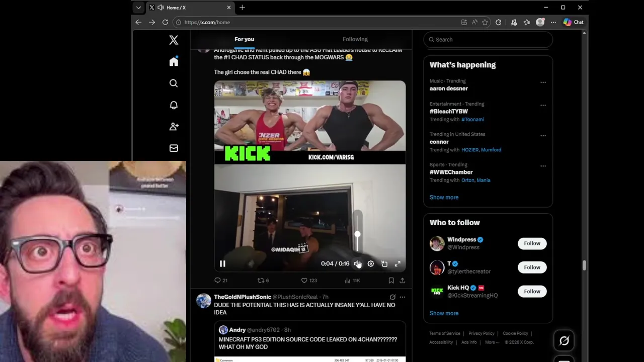Open the #BleachTYBW trending topic
Screen dimensions: 644x362
pyautogui.click(x=449, y=112)
